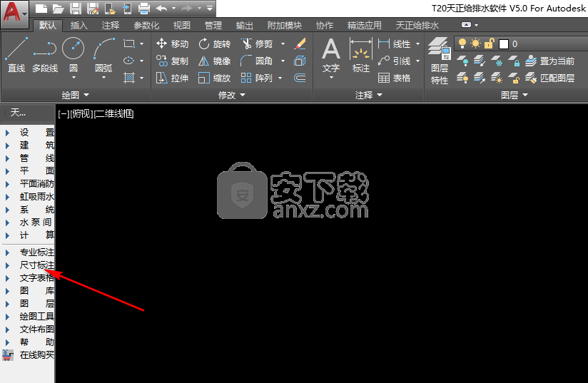
Task: Switch to the Annotate (注释) ribbon tab
Action: 110,26
